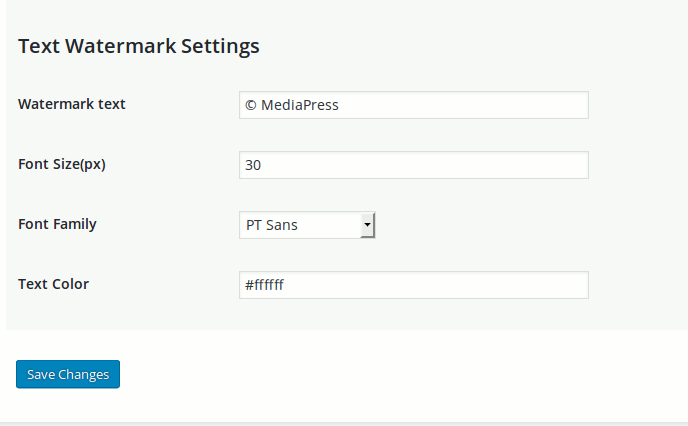Click the 'Text Watermark Settings' heading
The height and width of the screenshot is (426, 688).
point(139,47)
